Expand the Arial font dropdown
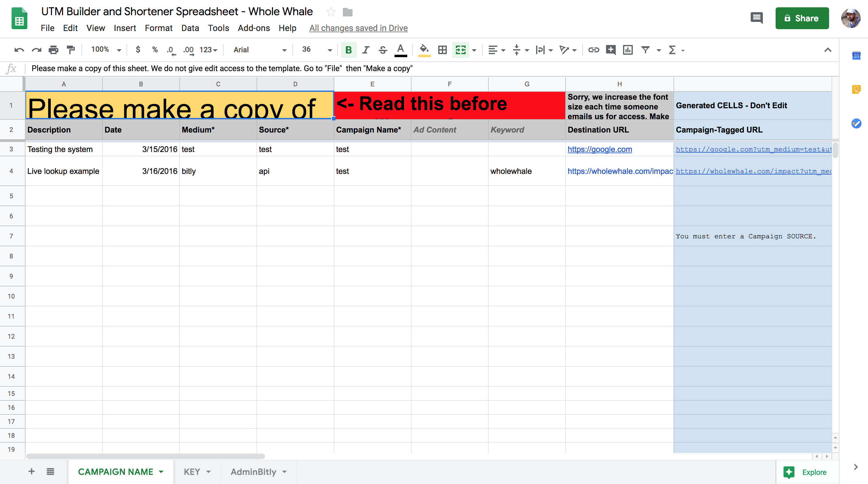The image size is (868, 484). tap(260, 50)
